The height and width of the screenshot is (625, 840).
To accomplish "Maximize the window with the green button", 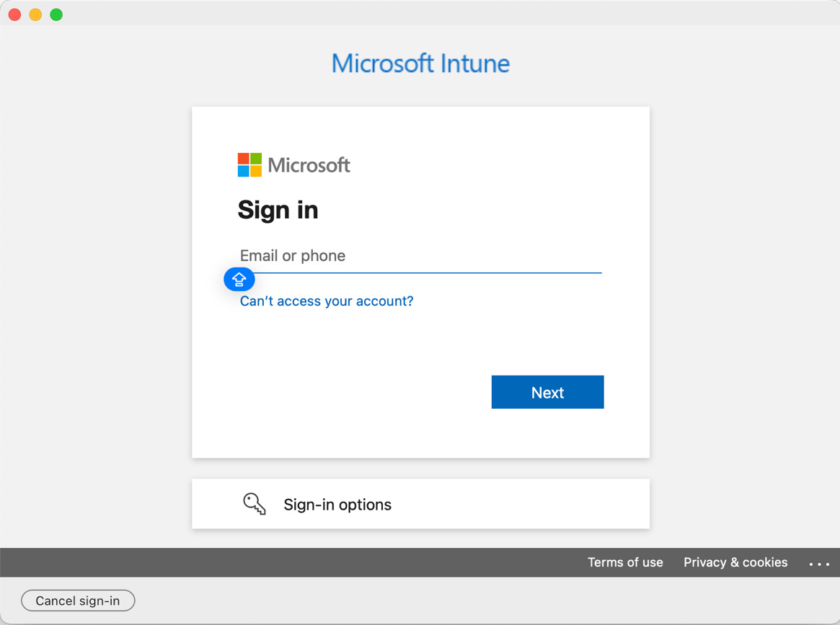I will [x=56, y=14].
